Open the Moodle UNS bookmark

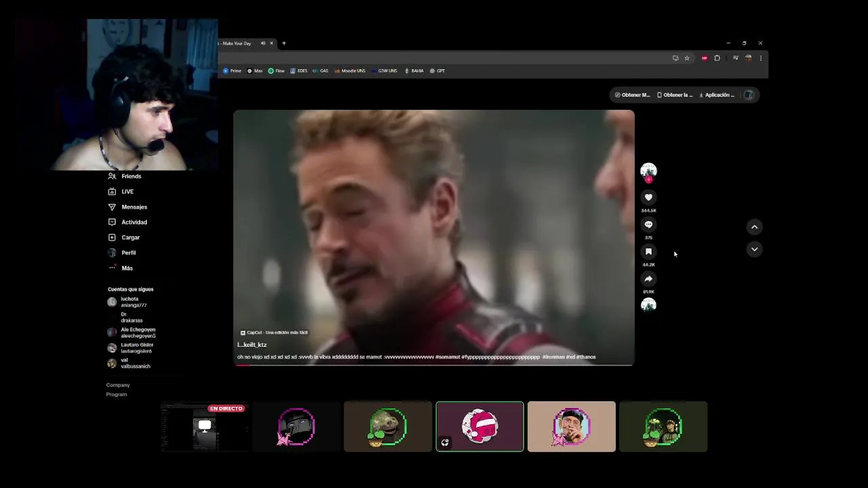tap(349, 70)
